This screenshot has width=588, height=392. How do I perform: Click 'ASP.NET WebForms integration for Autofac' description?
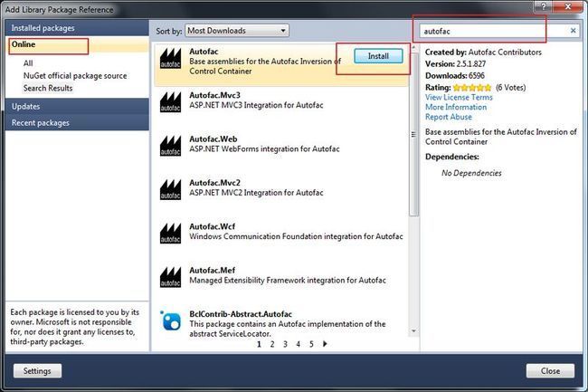coord(264,148)
